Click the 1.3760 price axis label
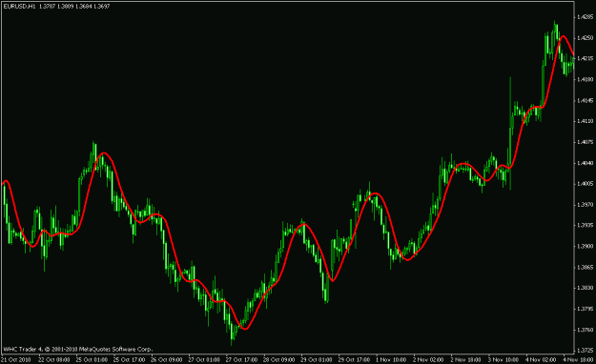The height and width of the screenshot is (364, 596). tap(585, 330)
